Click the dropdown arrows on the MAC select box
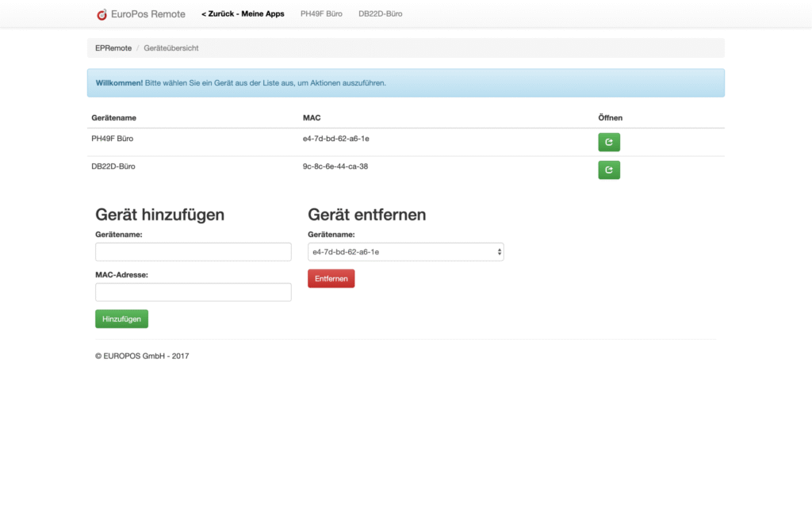 (500, 252)
